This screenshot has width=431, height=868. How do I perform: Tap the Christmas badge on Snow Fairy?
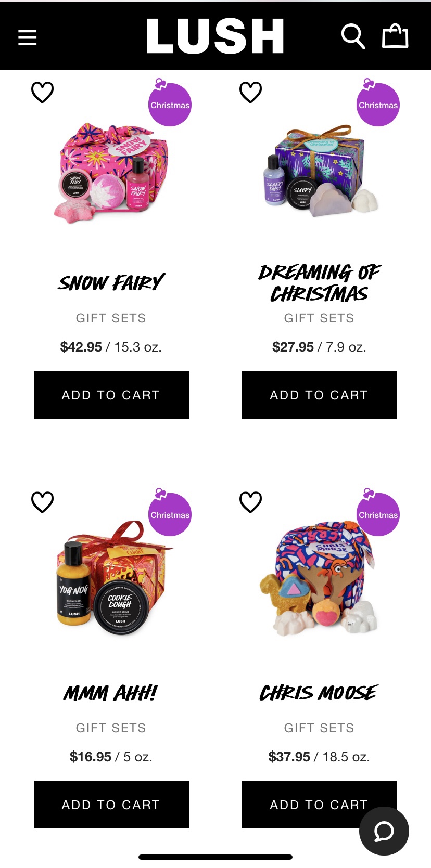pyautogui.click(x=170, y=103)
